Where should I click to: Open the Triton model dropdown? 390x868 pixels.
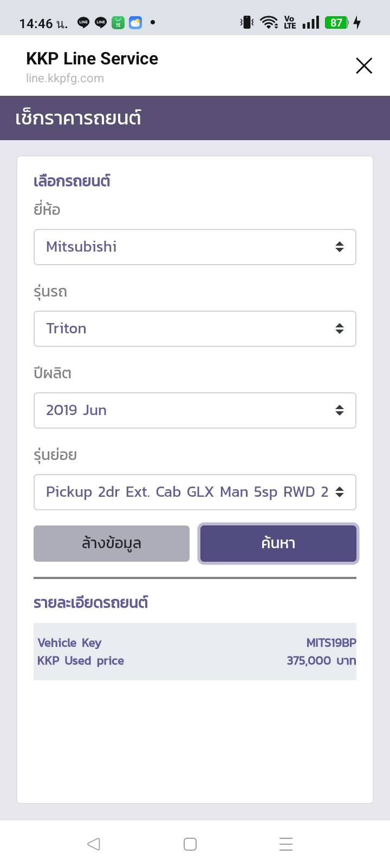pyautogui.click(x=194, y=329)
